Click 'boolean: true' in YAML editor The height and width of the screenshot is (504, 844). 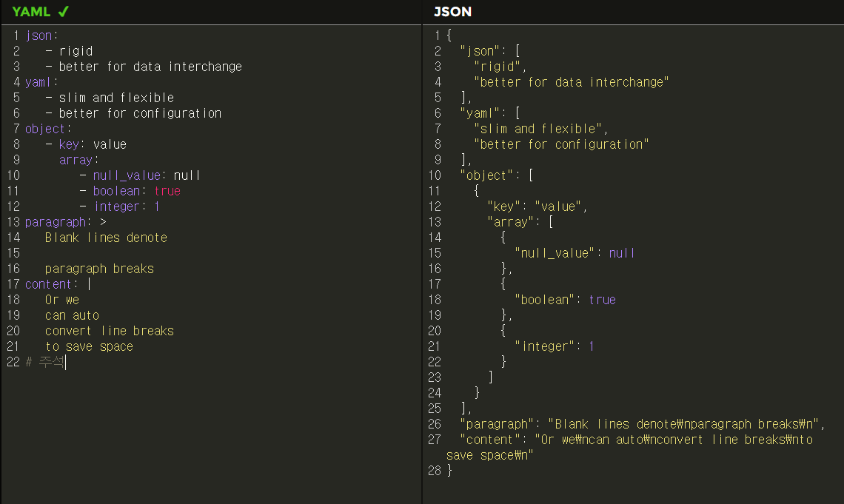click(x=137, y=192)
